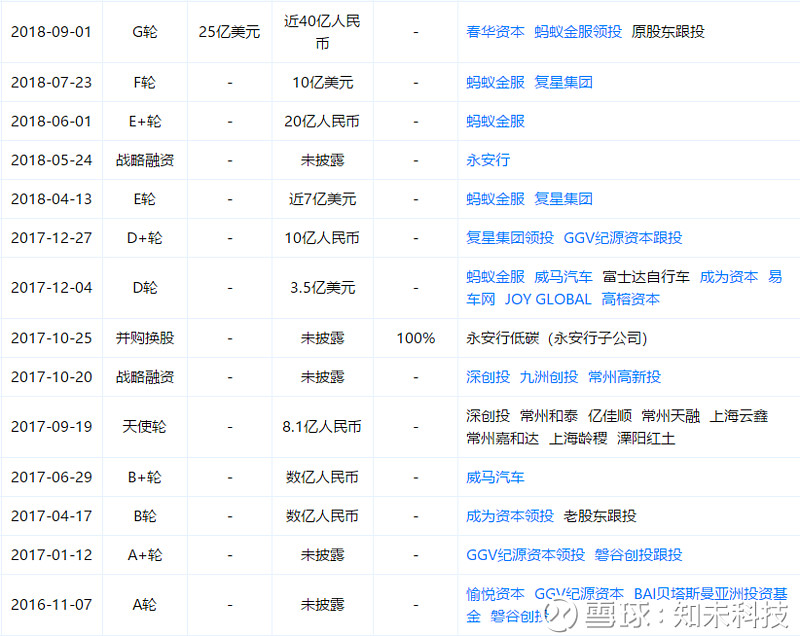
Task: Click 复星集团 link in the F轮 row
Action: 563,82
